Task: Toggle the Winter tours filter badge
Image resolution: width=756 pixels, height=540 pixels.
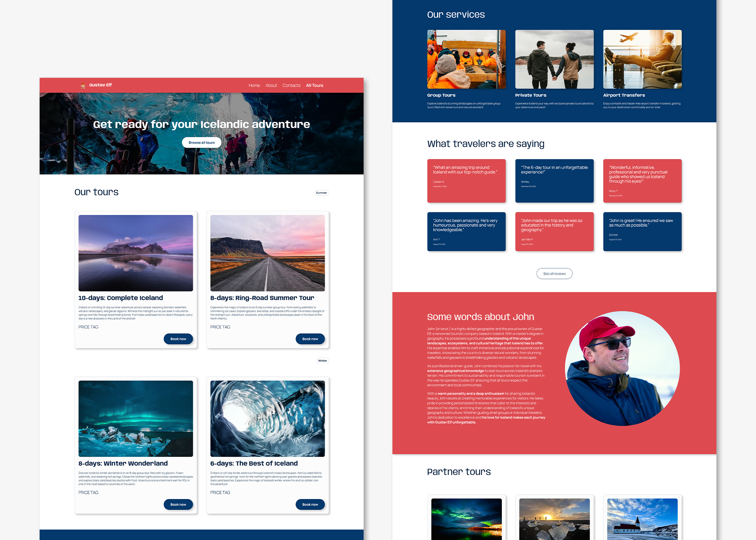Action: (322, 360)
